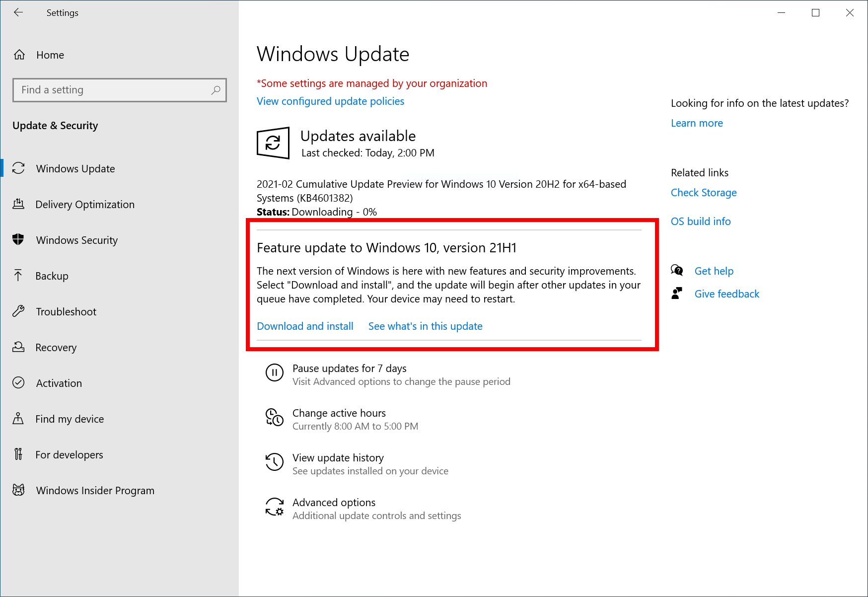Open Change active hours settings

[339, 413]
